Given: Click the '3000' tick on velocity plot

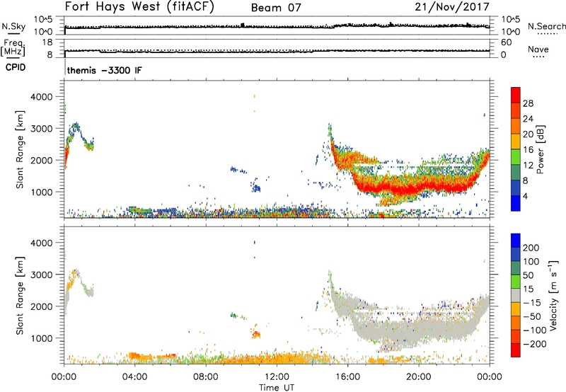Looking at the screenshot, I should [42, 275].
